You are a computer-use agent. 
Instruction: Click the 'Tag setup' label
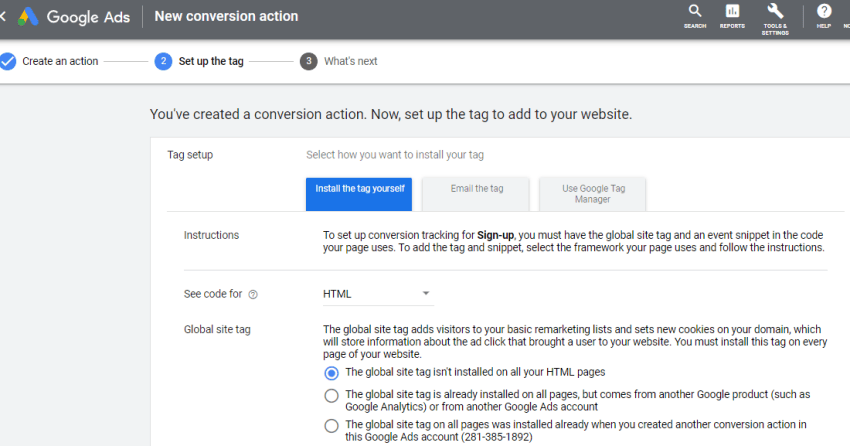[x=190, y=155]
